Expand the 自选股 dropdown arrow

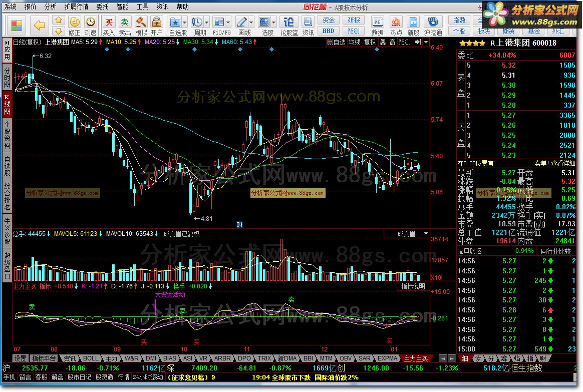184,23
